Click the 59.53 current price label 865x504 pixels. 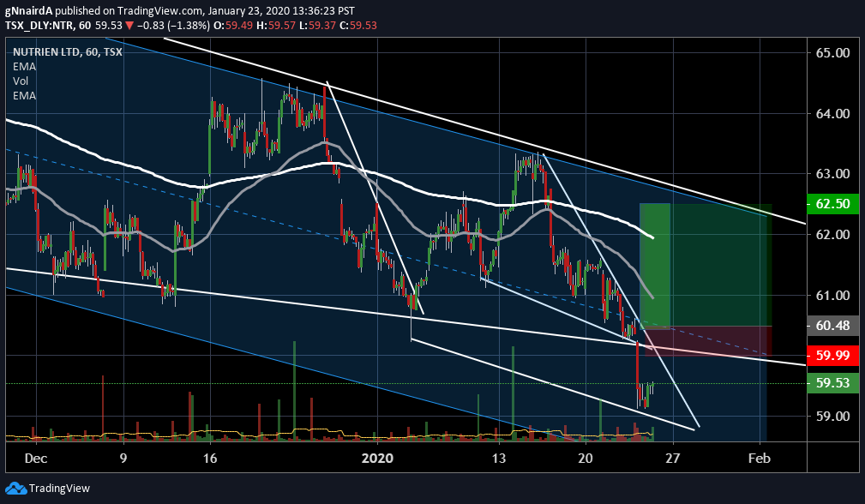tap(832, 382)
